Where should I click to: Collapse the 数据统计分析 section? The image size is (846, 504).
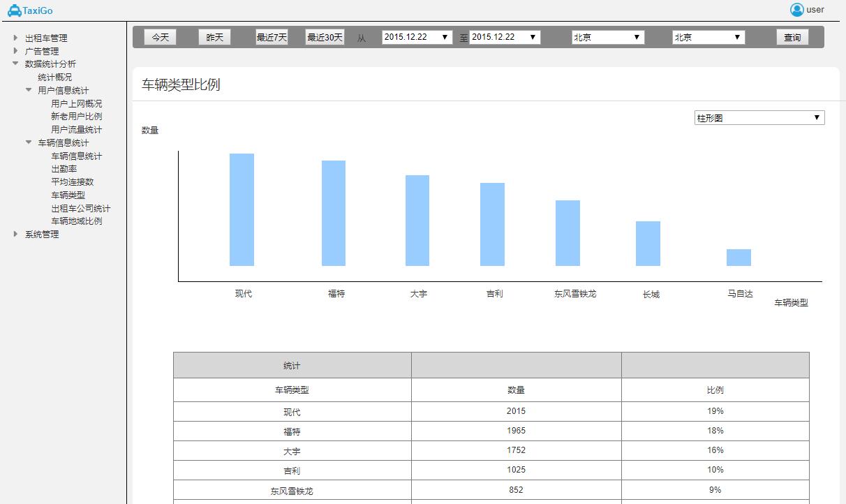(16, 64)
